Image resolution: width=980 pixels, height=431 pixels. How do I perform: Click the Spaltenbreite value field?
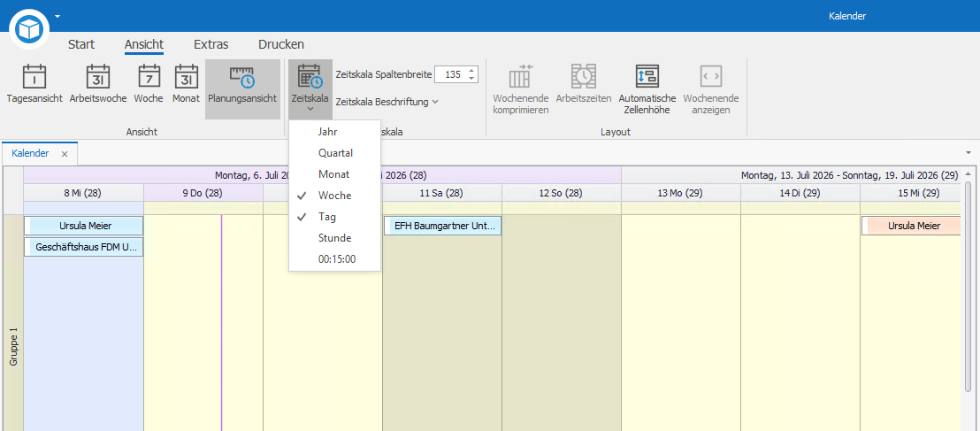point(450,74)
